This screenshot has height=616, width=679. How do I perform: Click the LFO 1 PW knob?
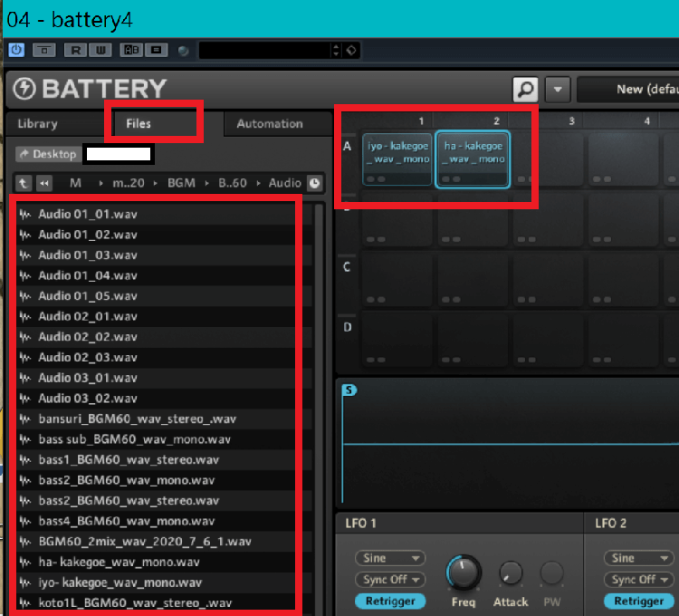point(551,573)
